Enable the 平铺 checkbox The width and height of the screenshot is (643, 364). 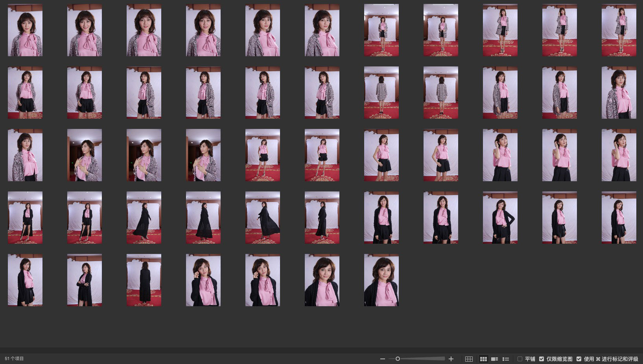click(520, 359)
